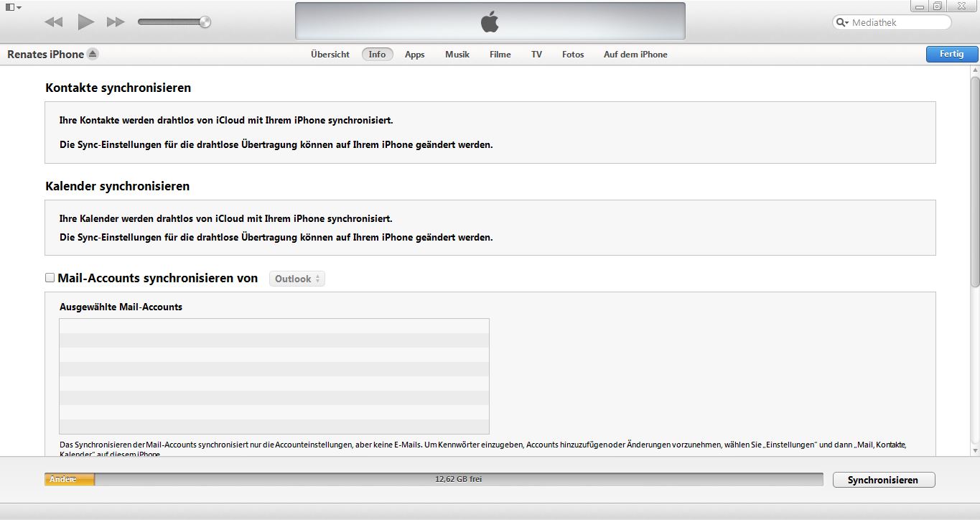Open the Apps tab
The image size is (980, 520).
(x=415, y=55)
